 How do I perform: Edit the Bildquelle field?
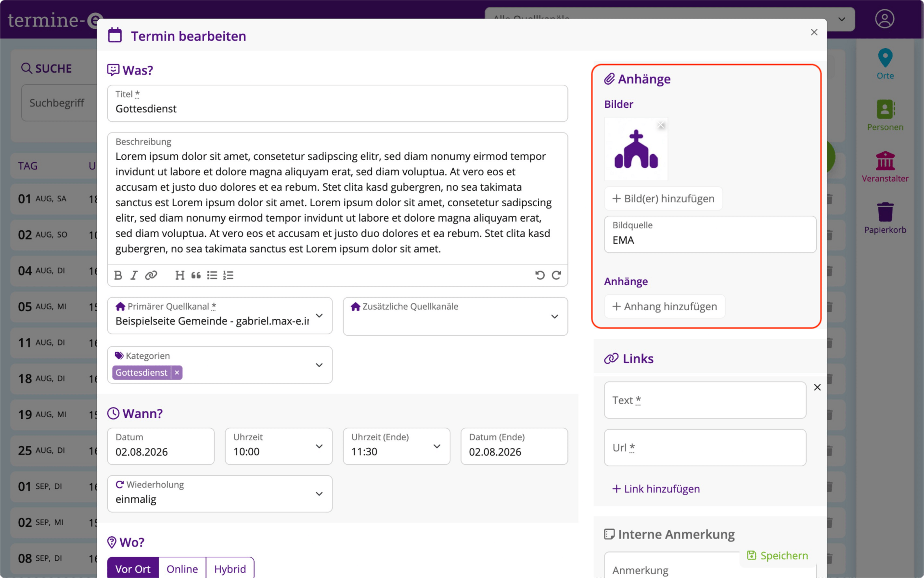point(710,234)
